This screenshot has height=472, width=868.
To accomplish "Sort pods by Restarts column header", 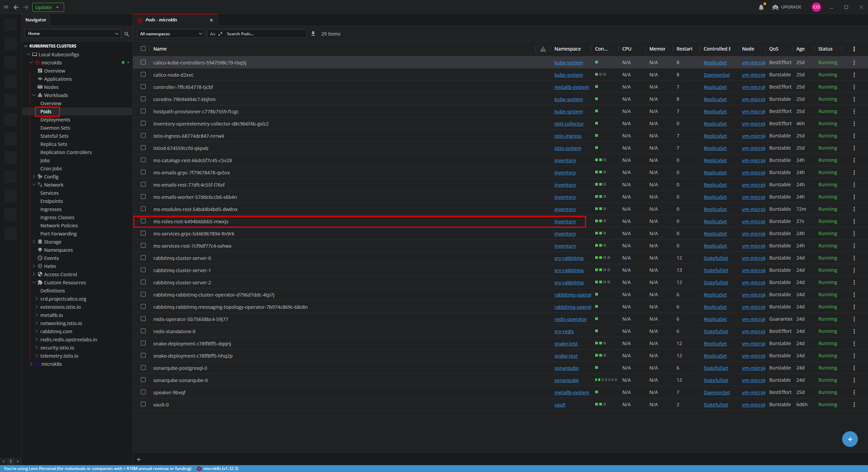I will point(684,49).
